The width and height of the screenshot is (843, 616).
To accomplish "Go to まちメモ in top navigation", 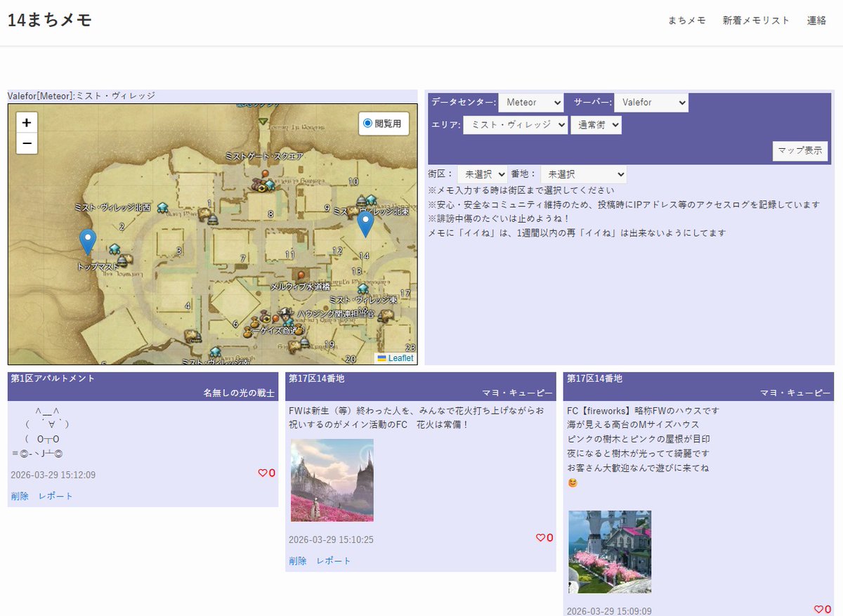I will (686, 21).
